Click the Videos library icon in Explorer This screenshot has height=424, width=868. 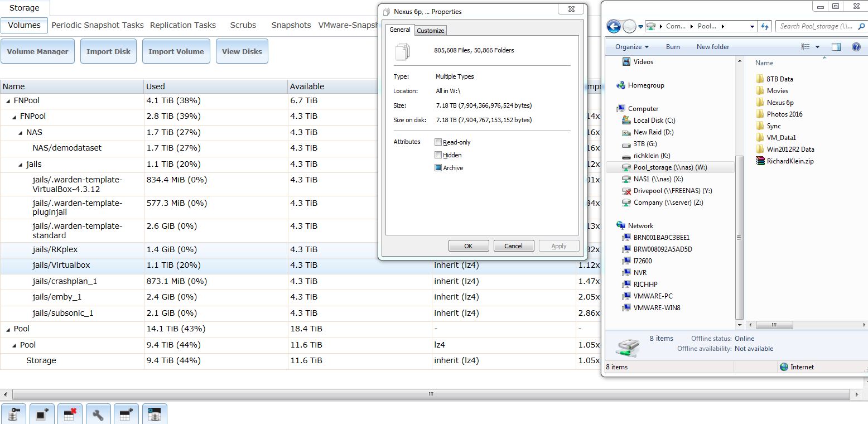coord(626,62)
